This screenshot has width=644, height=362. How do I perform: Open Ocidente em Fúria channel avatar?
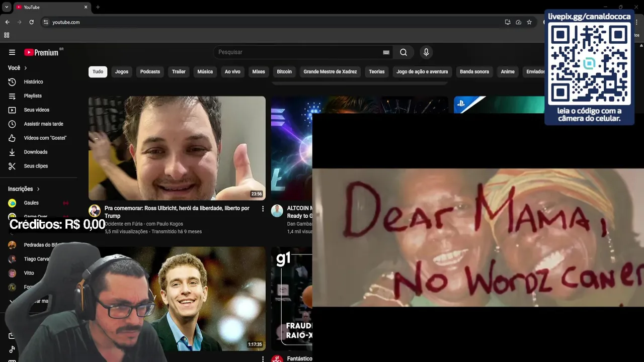(x=95, y=211)
